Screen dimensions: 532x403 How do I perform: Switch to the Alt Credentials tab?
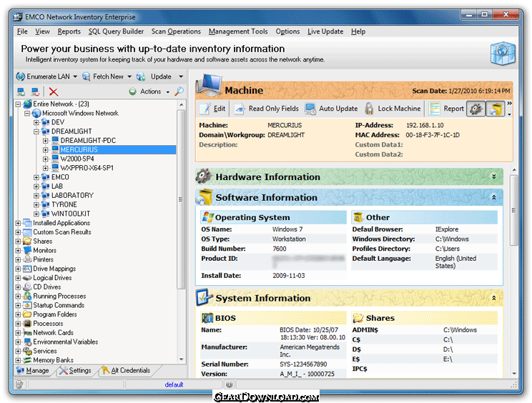coord(127,370)
